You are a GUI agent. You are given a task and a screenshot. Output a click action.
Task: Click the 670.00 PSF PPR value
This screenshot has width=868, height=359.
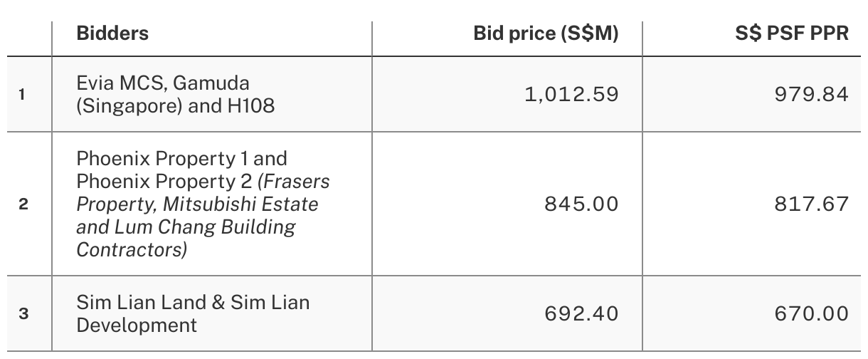click(811, 313)
